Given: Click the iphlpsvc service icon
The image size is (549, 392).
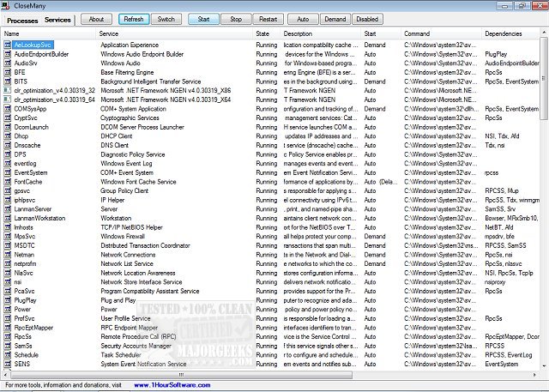Looking at the screenshot, I should click(x=8, y=200).
